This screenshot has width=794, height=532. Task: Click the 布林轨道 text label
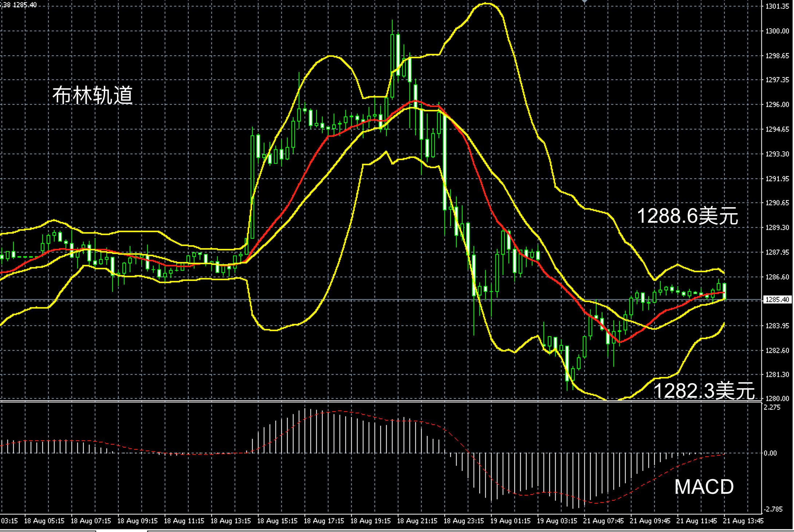93,95
